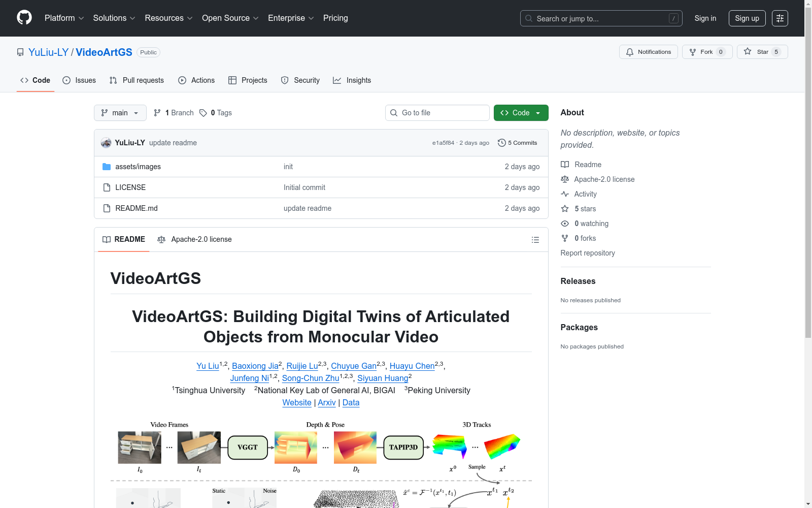
Task: Open commit e1a5f84 hash link
Action: pos(443,143)
